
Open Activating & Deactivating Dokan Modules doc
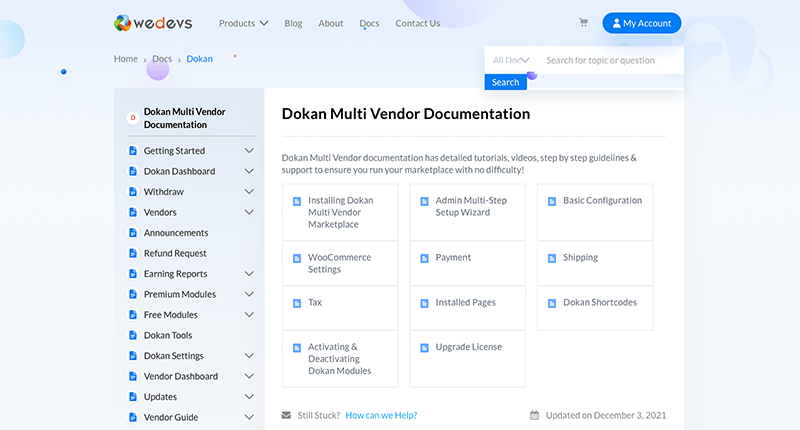pos(340,359)
